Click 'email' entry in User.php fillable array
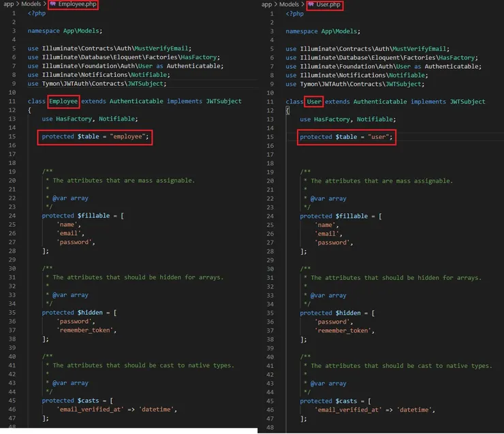 tap(327, 234)
